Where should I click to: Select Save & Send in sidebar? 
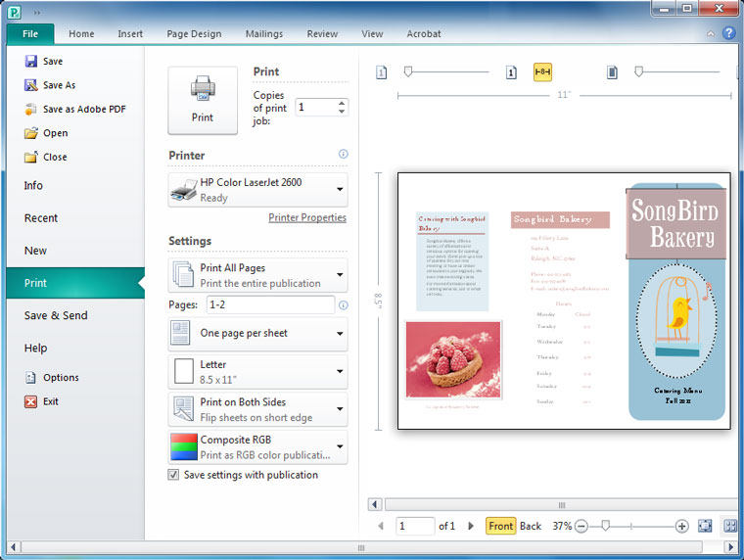(x=56, y=315)
